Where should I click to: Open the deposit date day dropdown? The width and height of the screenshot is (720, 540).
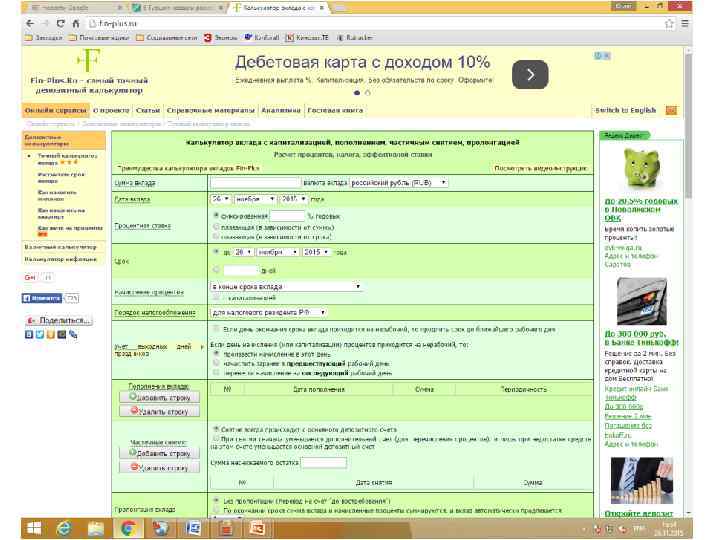[220, 199]
